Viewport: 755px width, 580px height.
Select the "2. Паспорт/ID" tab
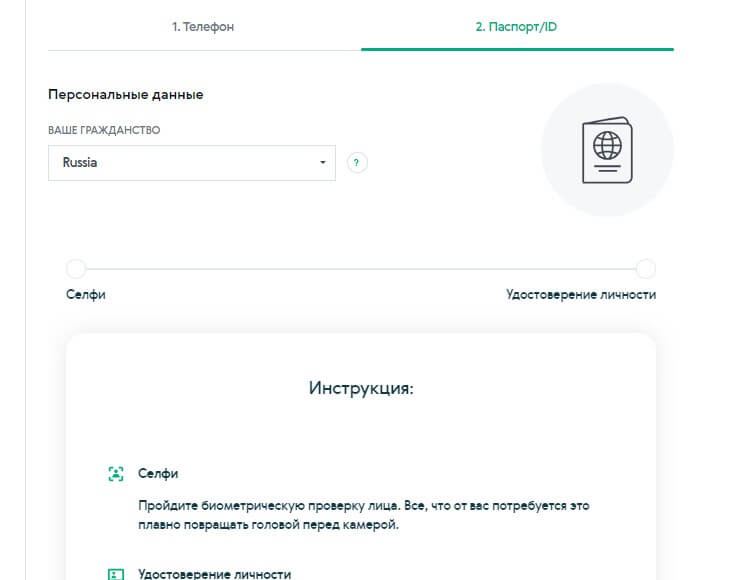pyautogui.click(x=516, y=26)
